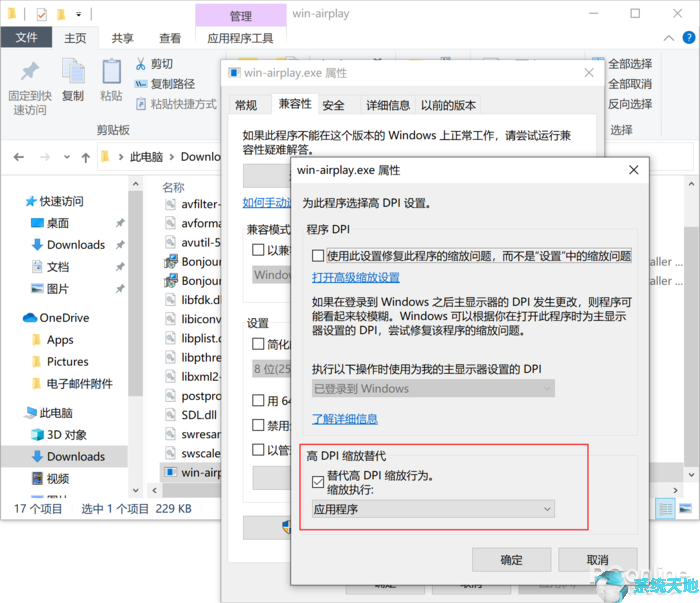This screenshot has height=603, width=700.
Task: Open the 已登录到 Windows DPI dropdown
Action: click(x=433, y=389)
